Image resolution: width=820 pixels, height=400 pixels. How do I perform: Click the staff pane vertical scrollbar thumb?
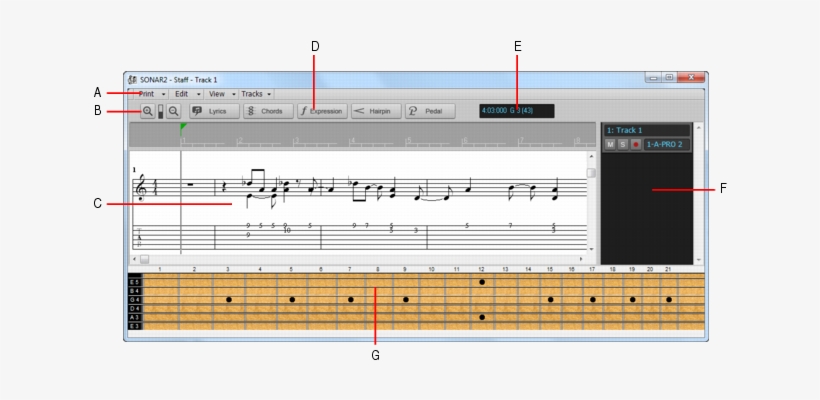pos(591,173)
